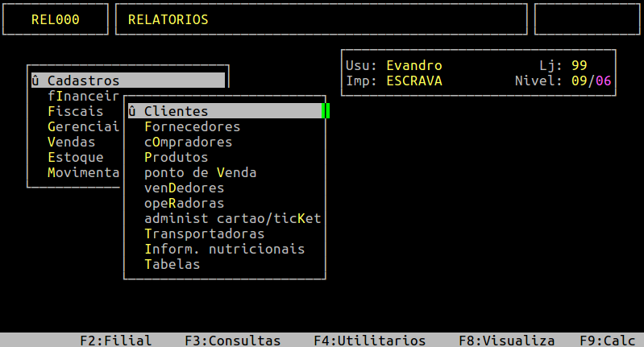Select Tabelas at the submenu bottom

coord(172,265)
